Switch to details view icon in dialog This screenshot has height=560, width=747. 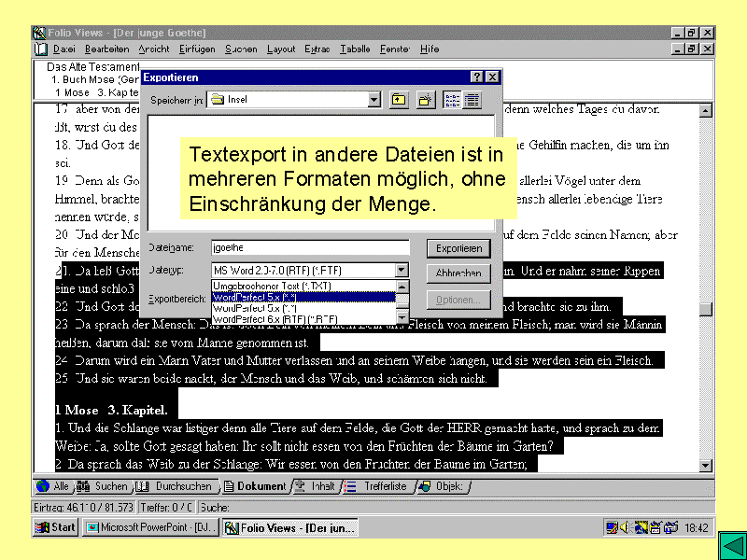472,100
